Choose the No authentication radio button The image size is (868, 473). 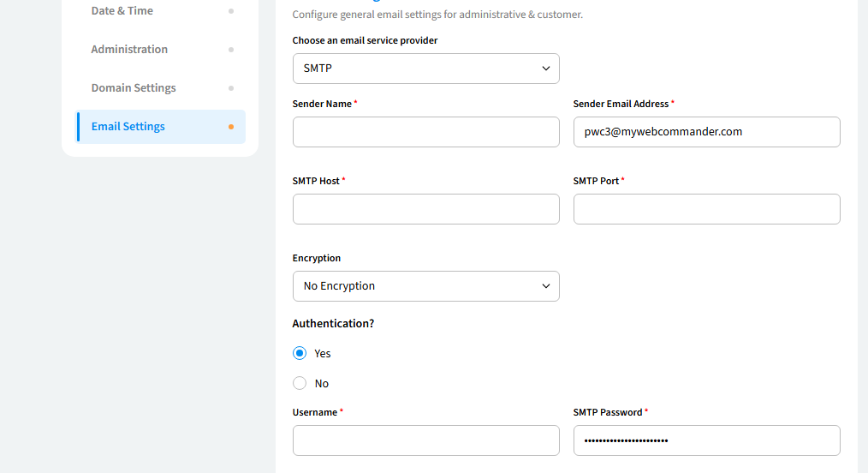pos(300,383)
